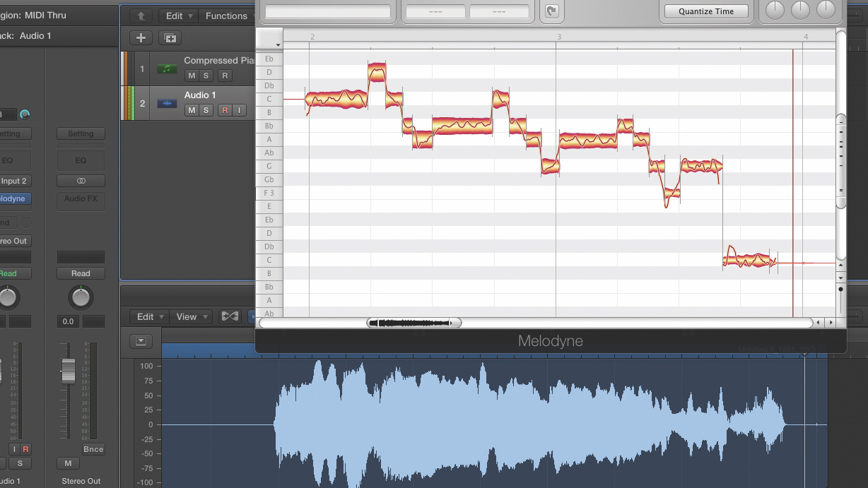Open Read automation mode on Stereo Out

(x=81, y=273)
